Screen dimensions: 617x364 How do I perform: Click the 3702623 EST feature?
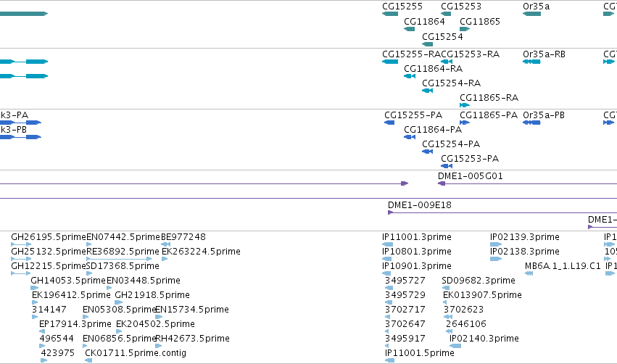[x=448, y=317]
